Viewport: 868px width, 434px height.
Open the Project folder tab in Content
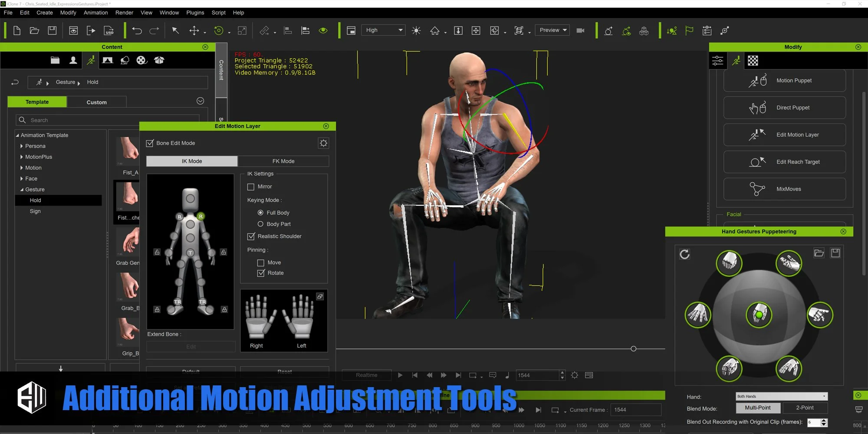[55, 60]
